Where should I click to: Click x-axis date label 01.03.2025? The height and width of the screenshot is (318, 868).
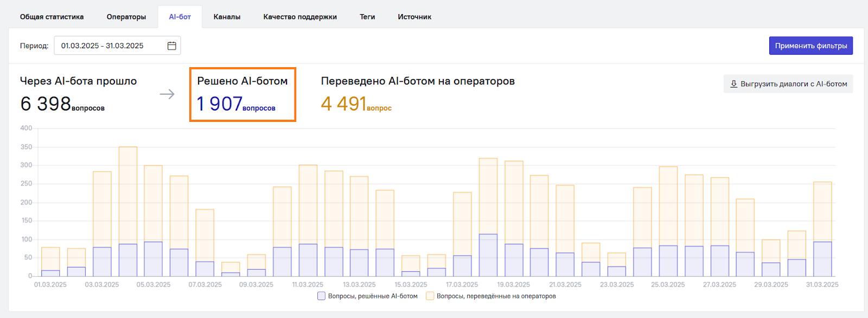coord(50,285)
